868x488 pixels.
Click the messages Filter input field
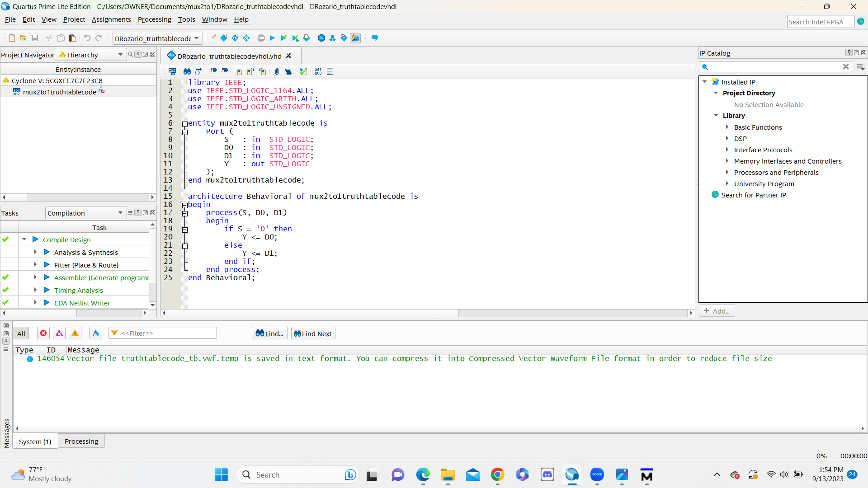(167, 333)
